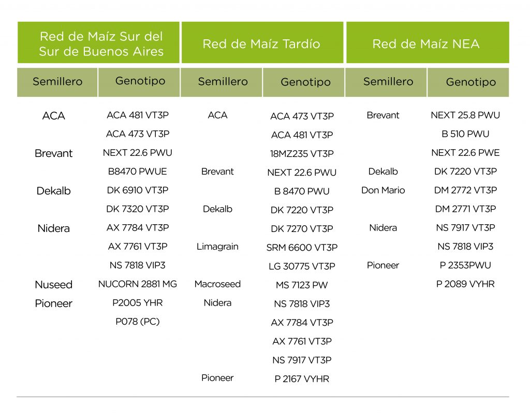
Task: Click the Nuseed seed company entry
Action: coord(54,284)
